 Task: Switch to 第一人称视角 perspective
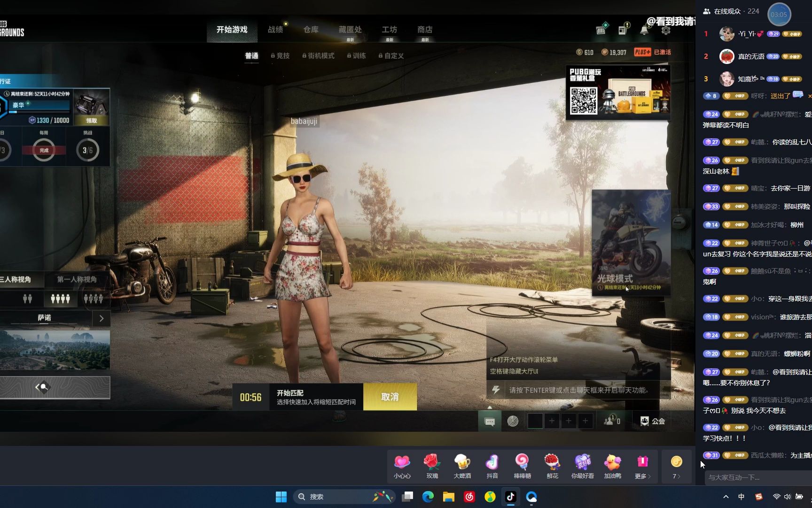tap(77, 279)
